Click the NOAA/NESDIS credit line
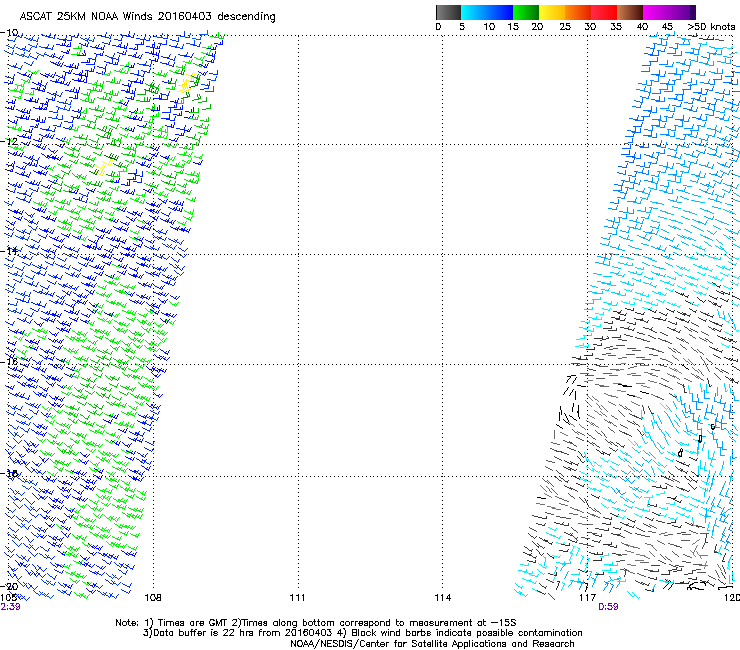This screenshot has width=740, height=650. click(x=432, y=644)
